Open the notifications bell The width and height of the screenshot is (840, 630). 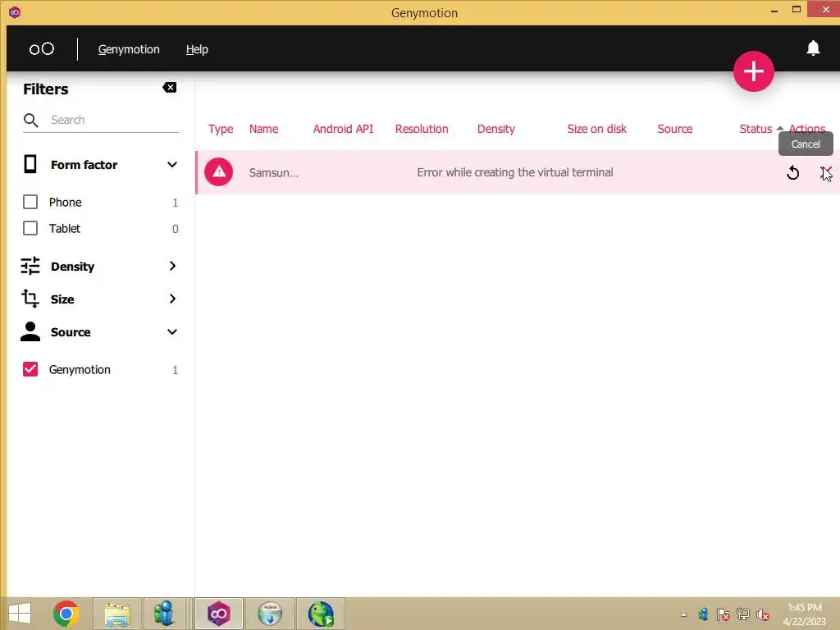pyautogui.click(x=813, y=48)
